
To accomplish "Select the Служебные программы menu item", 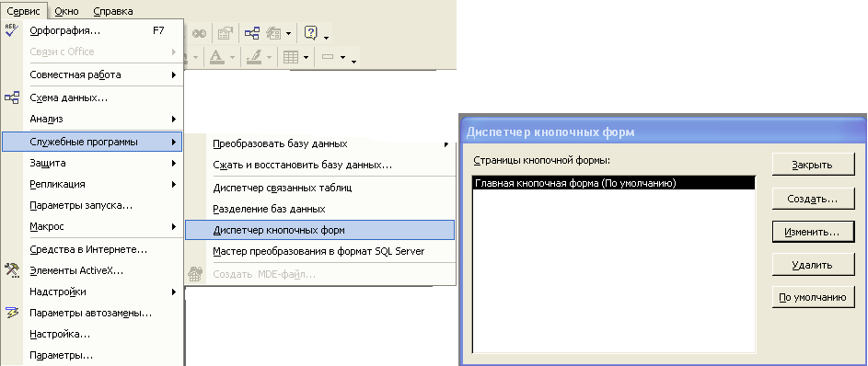I will point(92,142).
